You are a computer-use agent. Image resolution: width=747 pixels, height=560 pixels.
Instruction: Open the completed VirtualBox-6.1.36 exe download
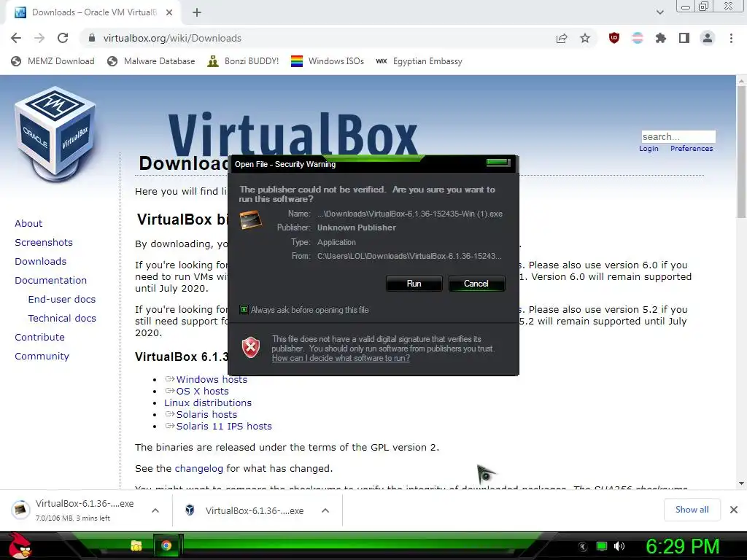244,510
